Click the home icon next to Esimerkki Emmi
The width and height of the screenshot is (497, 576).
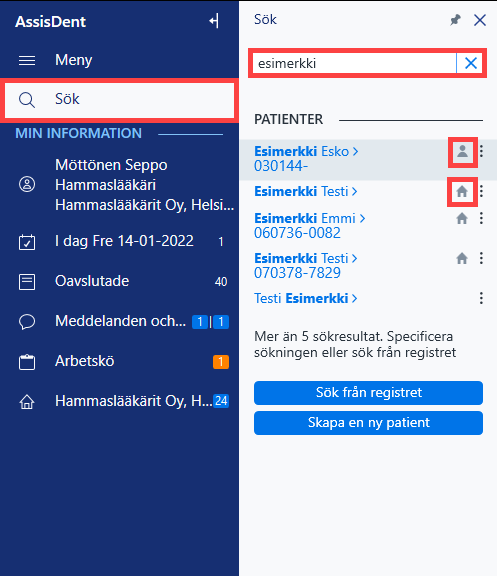click(x=462, y=219)
